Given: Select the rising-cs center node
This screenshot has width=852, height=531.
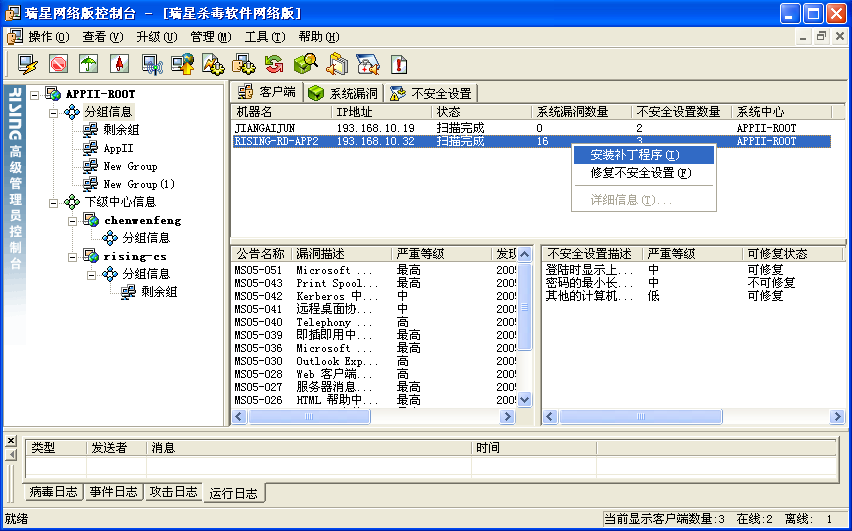Looking at the screenshot, I should (135, 257).
